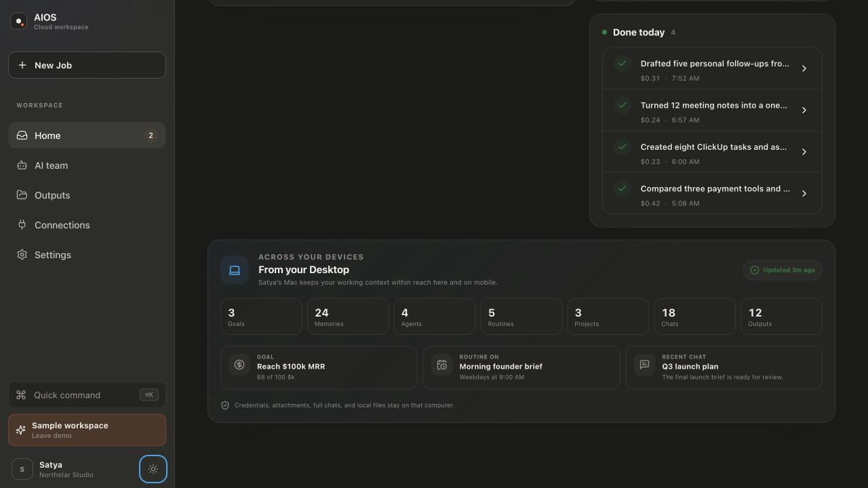Click the shield privacy icon

[x=225, y=405]
